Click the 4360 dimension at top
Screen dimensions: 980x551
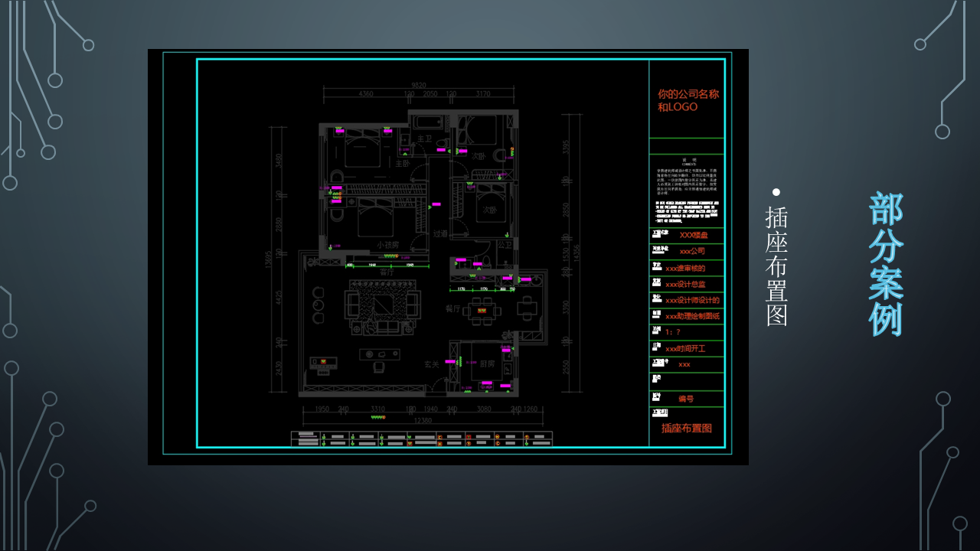tap(366, 94)
